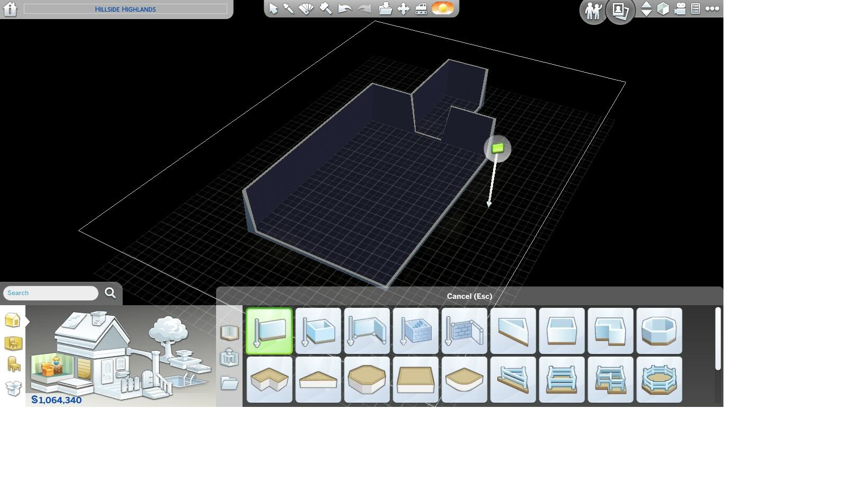This screenshot has height=488, width=868.
Task: Expand the Hillside Highlands lot info panel
Action: (x=125, y=9)
